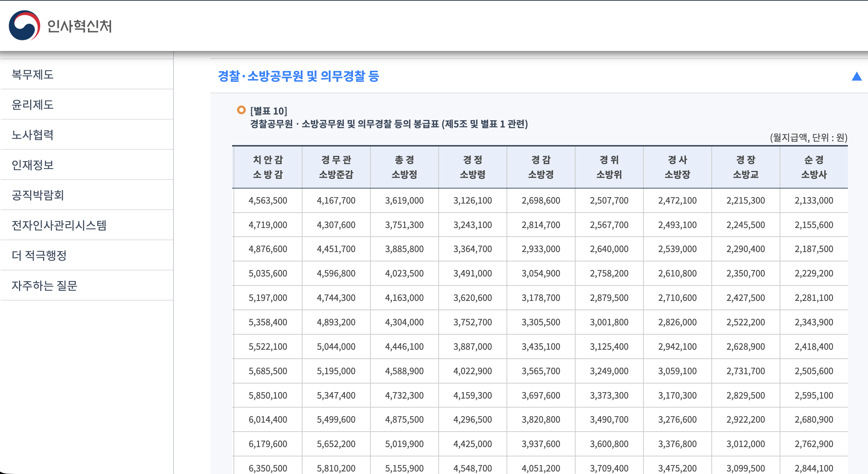
Task: Click the 치안감 소방감 column header
Action: (268, 167)
